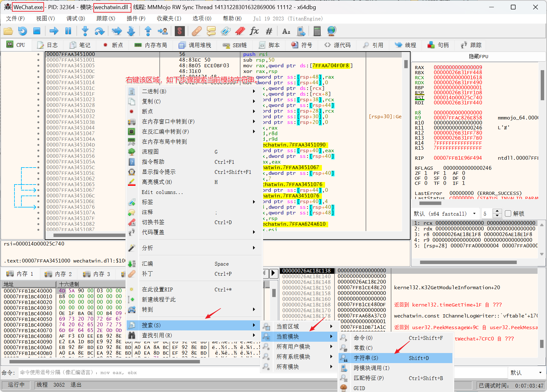This screenshot has width=547, height=392.
Task: Expand the 转到 context submenu
Action: click(194, 310)
